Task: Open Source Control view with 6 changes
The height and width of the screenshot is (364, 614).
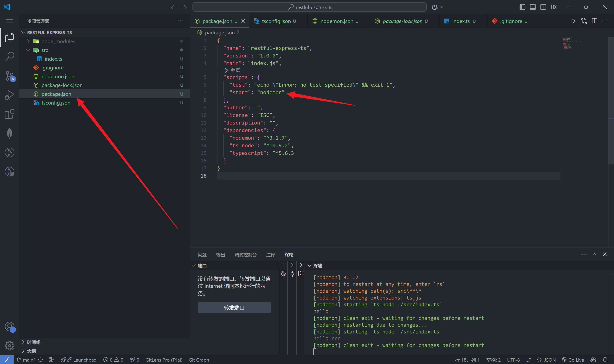Action: [10, 76]
